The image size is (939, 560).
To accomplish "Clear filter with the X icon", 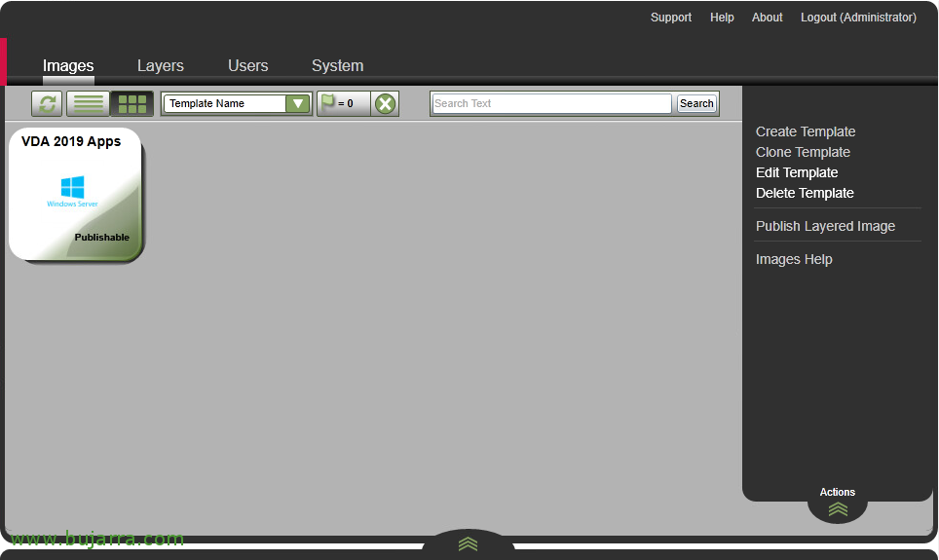I will pyautogui.click(x=385, y=103).
